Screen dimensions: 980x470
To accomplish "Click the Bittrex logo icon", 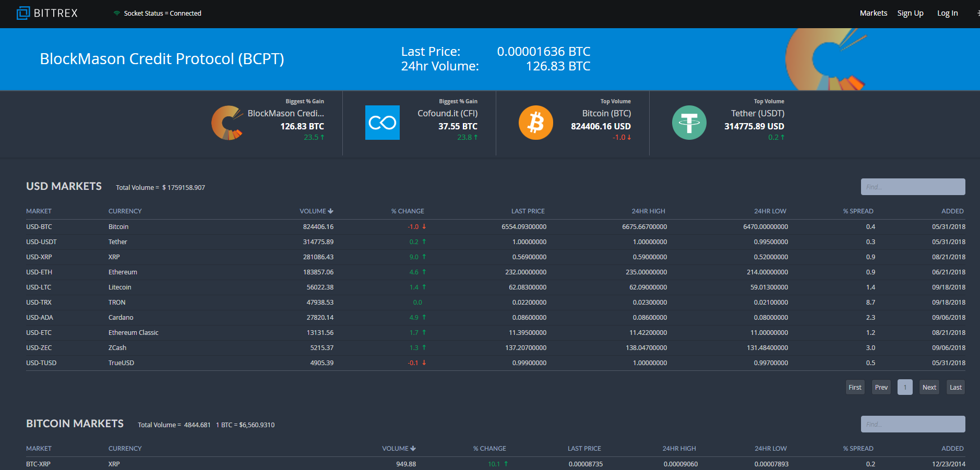I will 23,13.
